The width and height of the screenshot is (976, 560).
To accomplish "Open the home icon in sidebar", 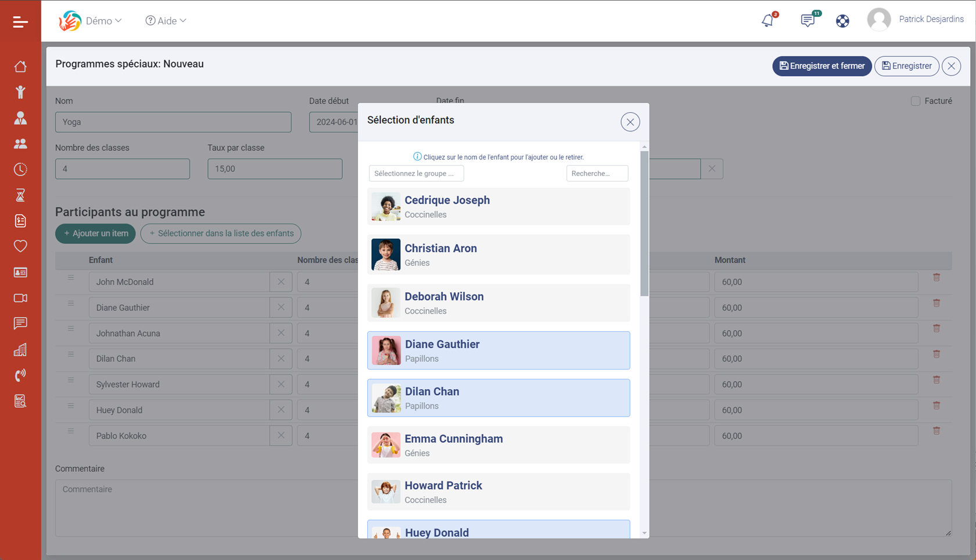I will point(20,67).
